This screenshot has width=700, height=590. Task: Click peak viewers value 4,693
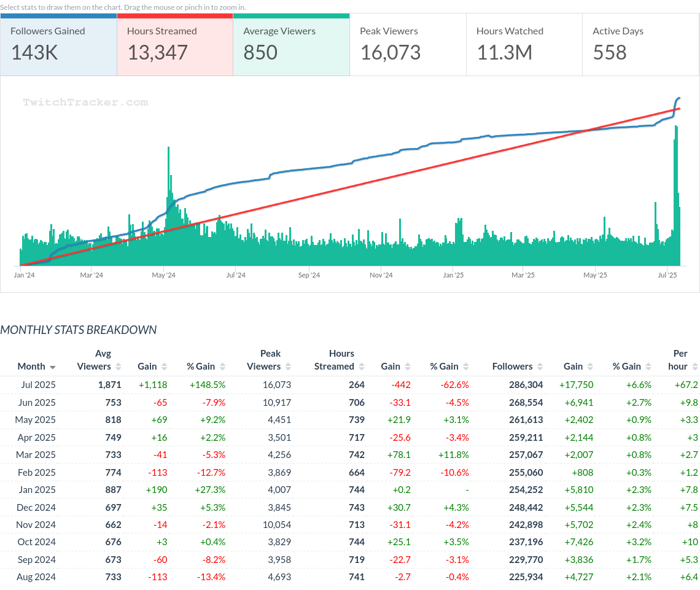[x=279, y=577]
